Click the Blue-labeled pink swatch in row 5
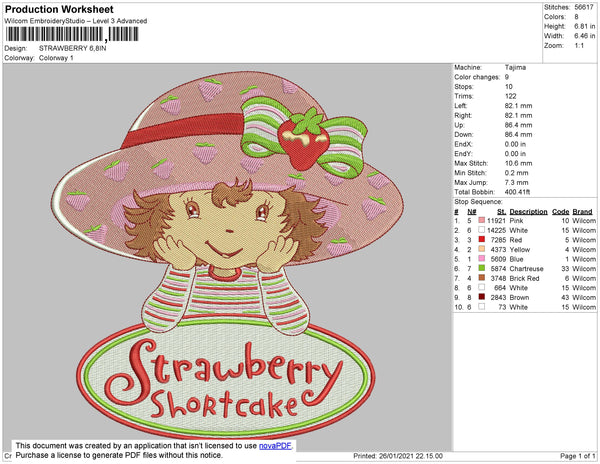This screenshot has height=464, width=600. (x=482, y=259)
